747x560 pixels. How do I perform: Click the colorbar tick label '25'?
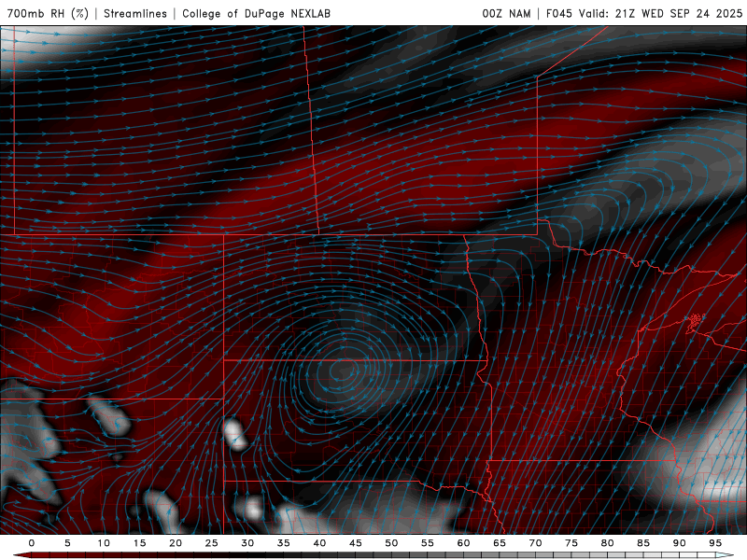coord(212,543)
